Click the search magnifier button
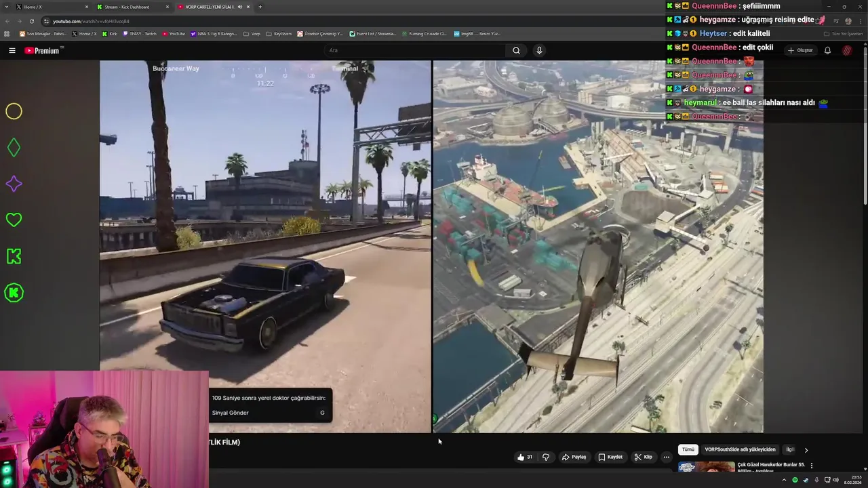The height and width of the screenshot is (488, 868). coord(516,50)
